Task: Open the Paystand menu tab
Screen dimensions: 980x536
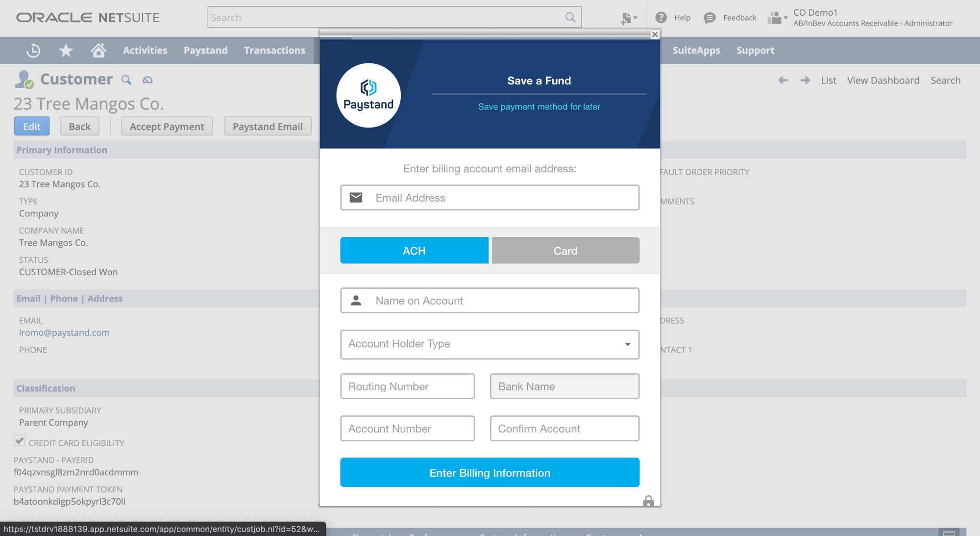Action: (x=205, y=50)
